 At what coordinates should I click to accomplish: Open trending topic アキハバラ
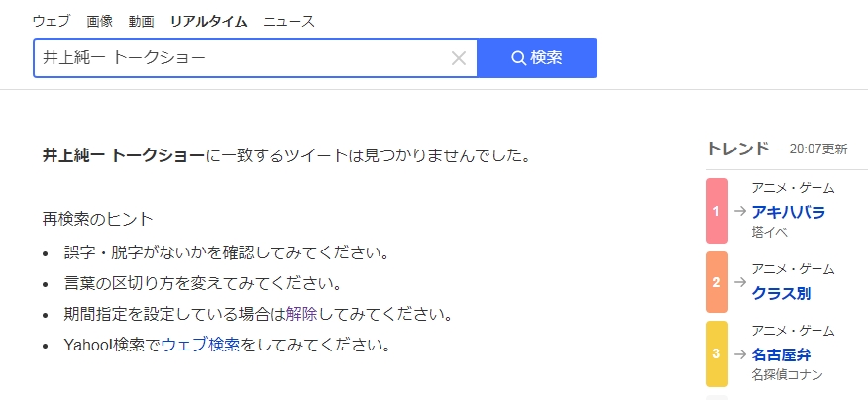(x=789, y=212)
